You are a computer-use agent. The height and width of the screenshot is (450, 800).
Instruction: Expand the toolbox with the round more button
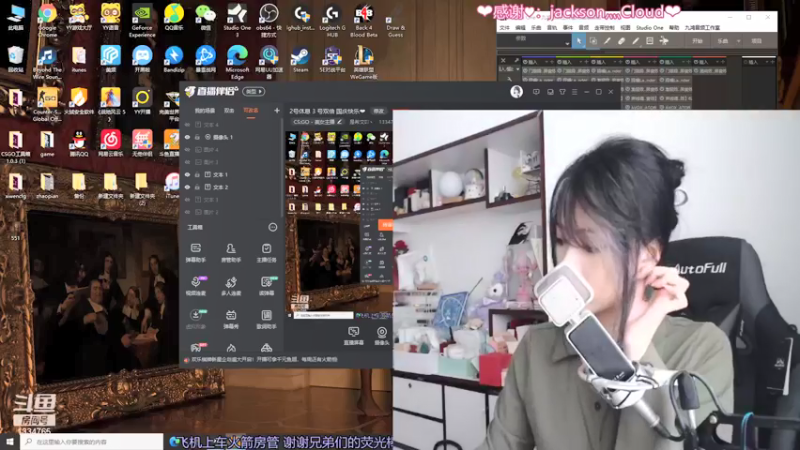click(273, 227)
